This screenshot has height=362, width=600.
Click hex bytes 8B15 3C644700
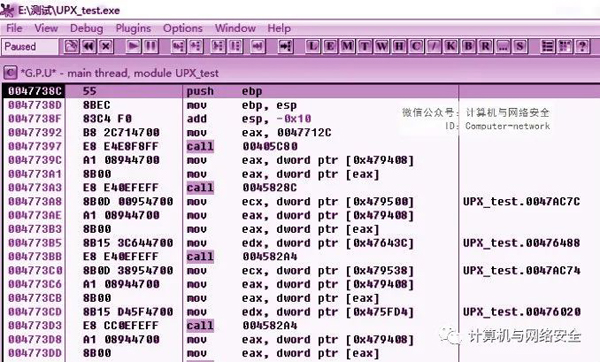(128, 243)
